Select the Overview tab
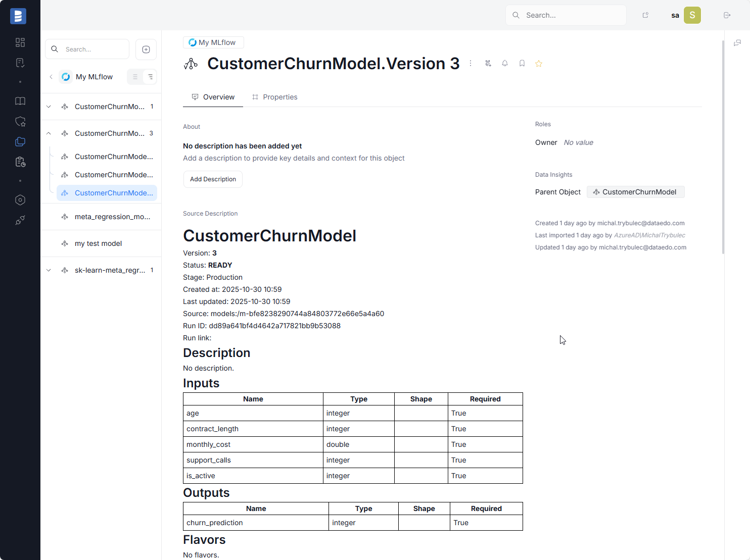Image resolution: width=750 pixels, height=560 pixels. pyautogui.click(x=213, y=97)
